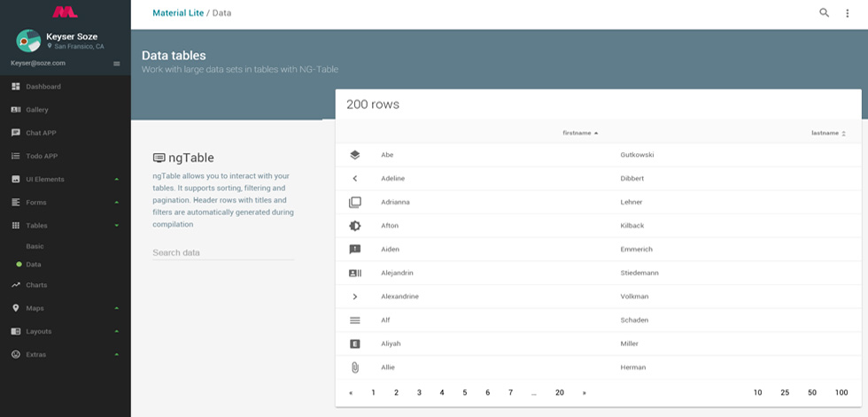Click the hamburger lines icon in Alf's row

click(x=355, y=320)
